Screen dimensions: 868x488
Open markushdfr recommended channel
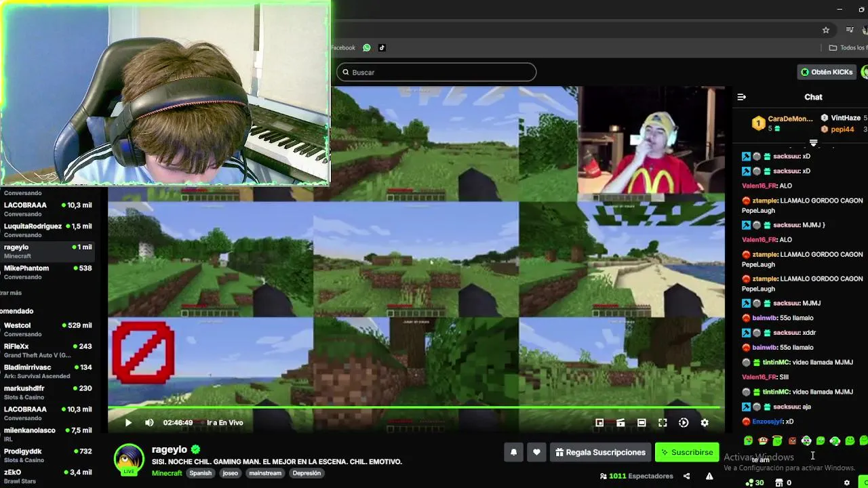tap(47, 392)
